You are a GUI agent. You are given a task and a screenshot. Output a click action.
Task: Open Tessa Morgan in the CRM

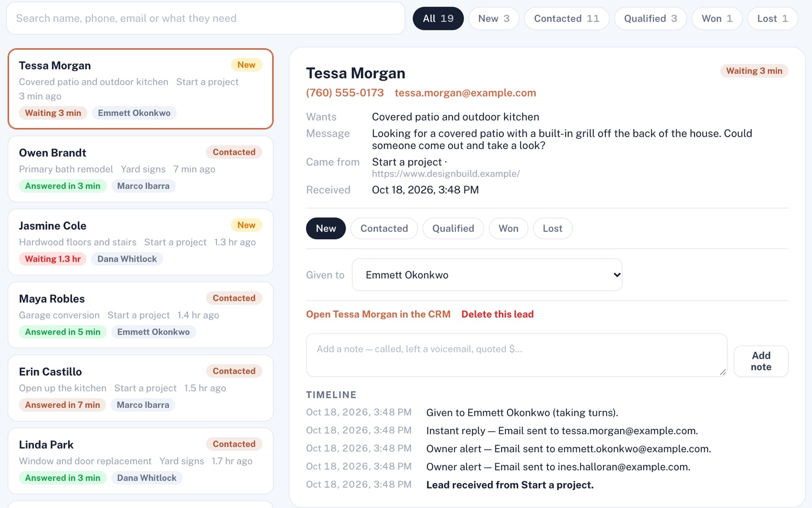[378, 314]
